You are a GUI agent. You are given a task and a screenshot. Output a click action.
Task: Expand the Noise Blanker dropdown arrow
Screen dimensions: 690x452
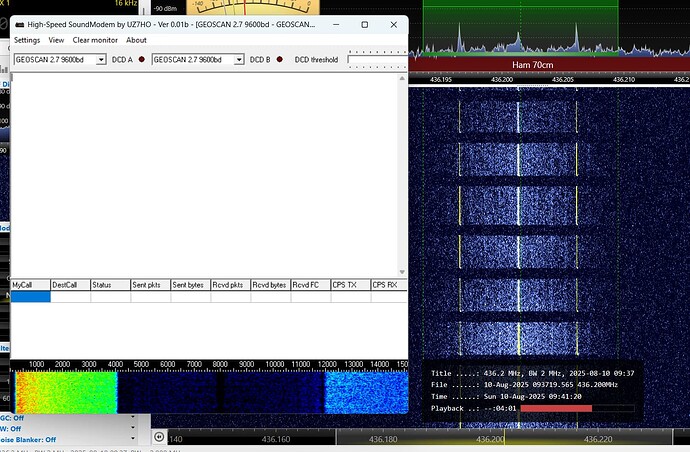point(135,439)
